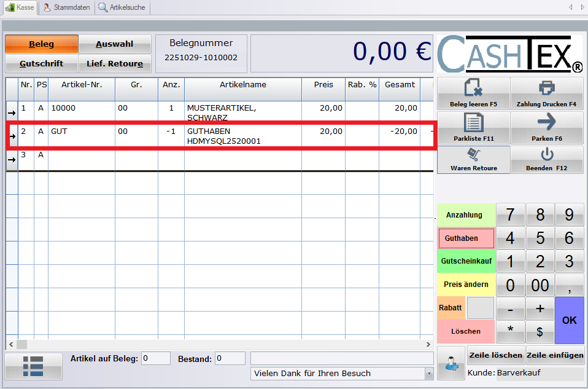Click the Beenden F12 power button
This screenshot has width=588, height=389.
click(x=546, y=160)
